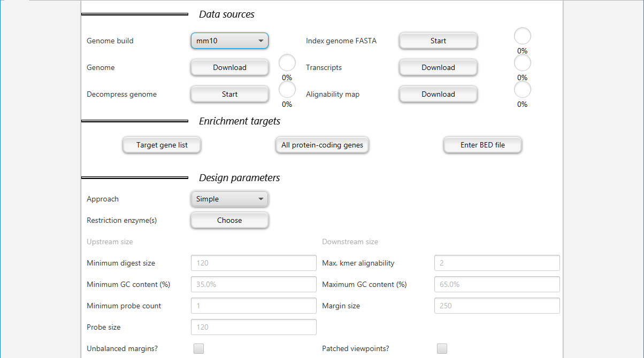Image resolution: width=644 pixels, height=358 pixels.
Task: Enable the Unbalanced margins checkbox
Action: [x=198, y=348]
